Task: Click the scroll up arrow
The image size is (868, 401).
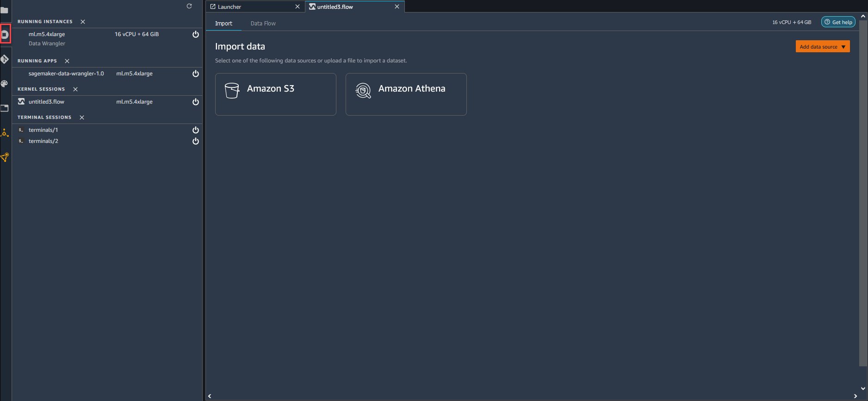Action: (863, 16)
